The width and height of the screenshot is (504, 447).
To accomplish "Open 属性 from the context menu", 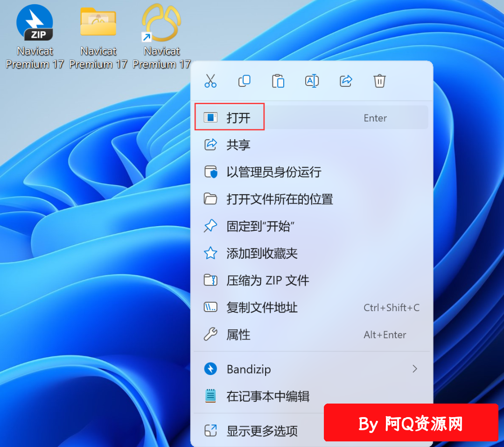I will click(x=311, y=335).
